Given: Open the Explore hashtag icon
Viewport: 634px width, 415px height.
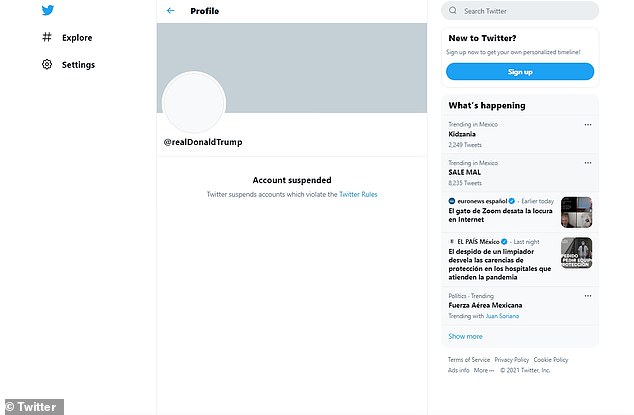Looking at the screenshot, I should (x=47, y=38).
